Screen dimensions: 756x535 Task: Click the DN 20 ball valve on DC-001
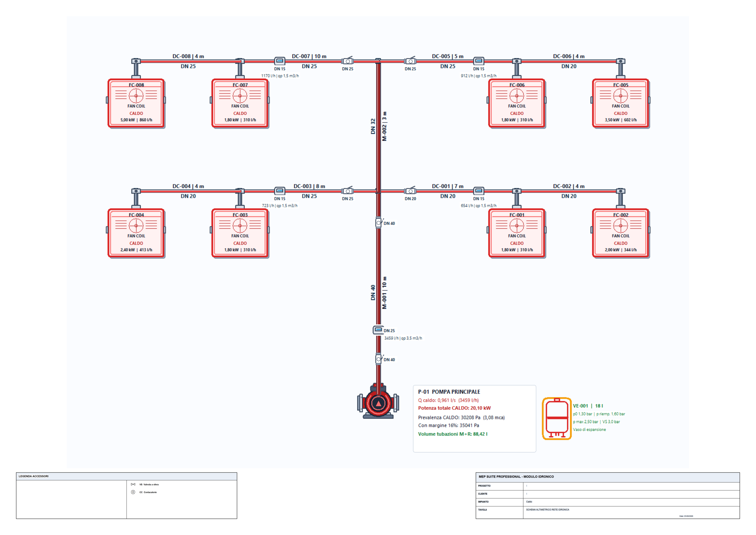pyautogui.click(x=410, y=191)
